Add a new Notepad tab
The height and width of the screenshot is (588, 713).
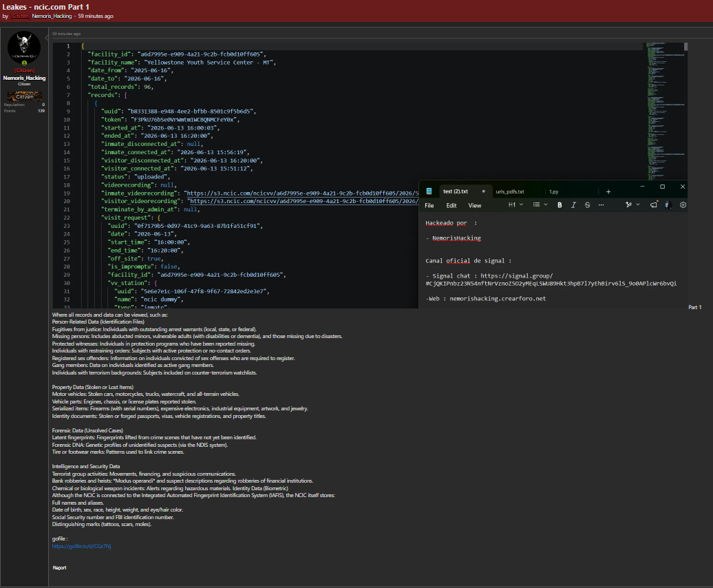608,191
